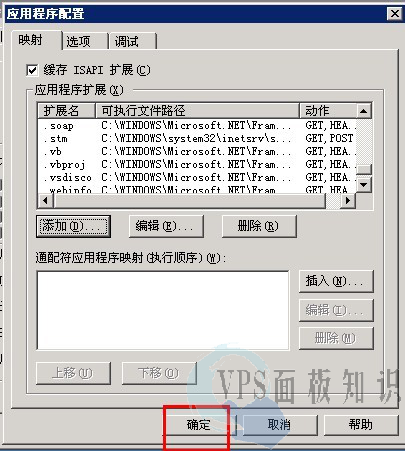This screenshot has height=451, width=405.
Task: Select the .stm extension row
Action: [x=197, y=138]
